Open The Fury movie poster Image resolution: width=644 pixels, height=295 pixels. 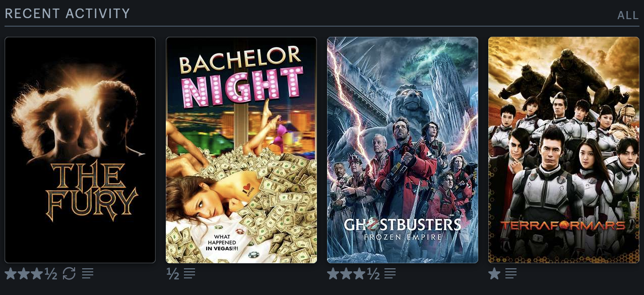(80, 150)
